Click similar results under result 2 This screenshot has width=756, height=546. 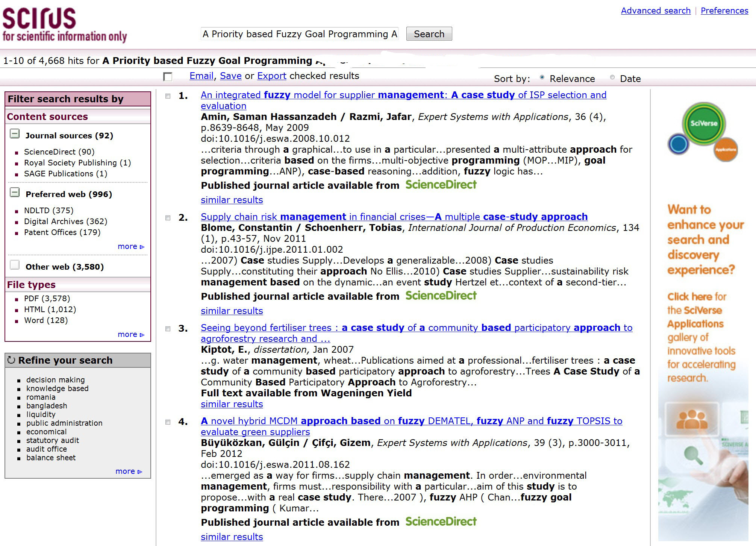(x=232, y=311)
